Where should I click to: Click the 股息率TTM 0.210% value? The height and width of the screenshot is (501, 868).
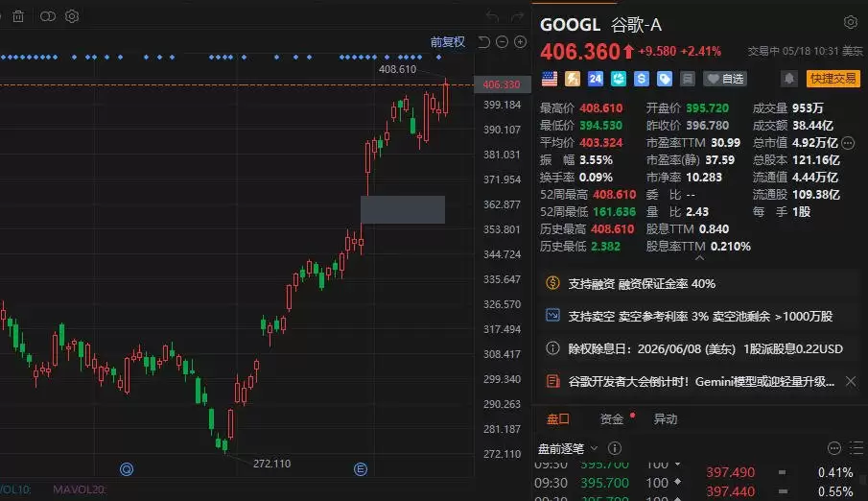coord(731,246)
